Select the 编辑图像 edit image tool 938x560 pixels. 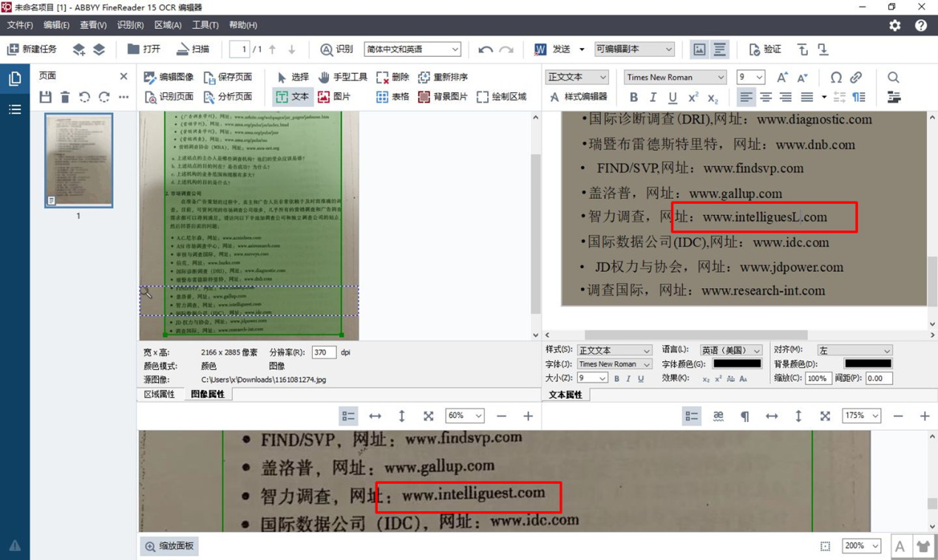[x=169, y=77]
